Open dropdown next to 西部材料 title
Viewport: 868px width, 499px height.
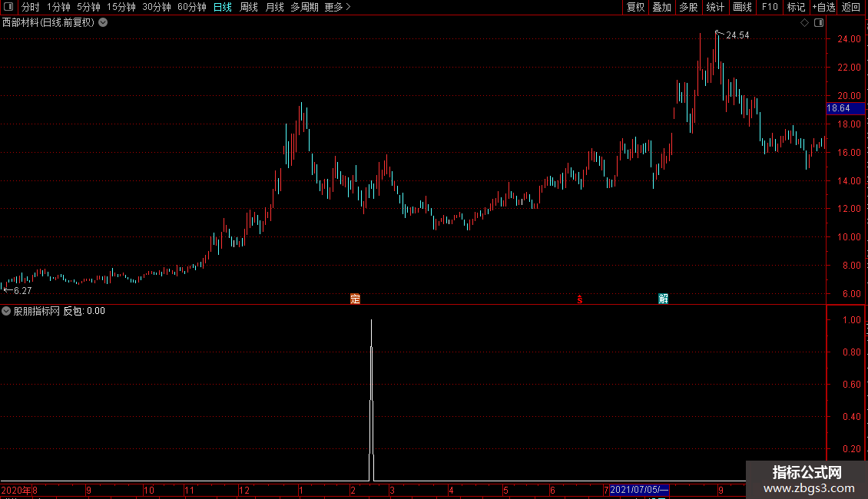(x=103, y=23)
